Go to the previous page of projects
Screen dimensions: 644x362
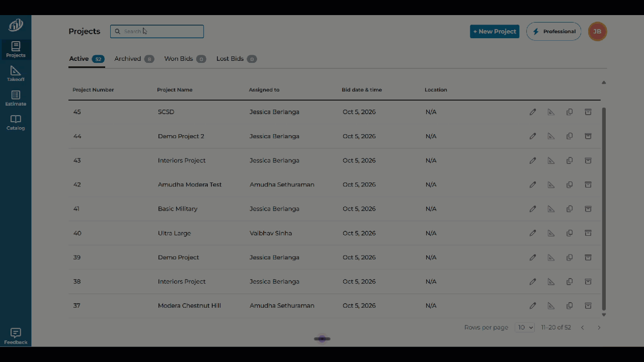(x=583, y=327)
